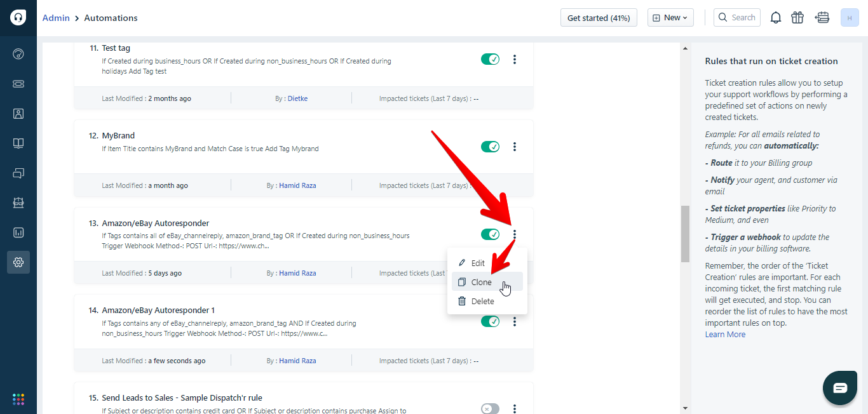868x414 pixels.
Task: Disable the Test tag rule toggle
Action: click(490, 60)
